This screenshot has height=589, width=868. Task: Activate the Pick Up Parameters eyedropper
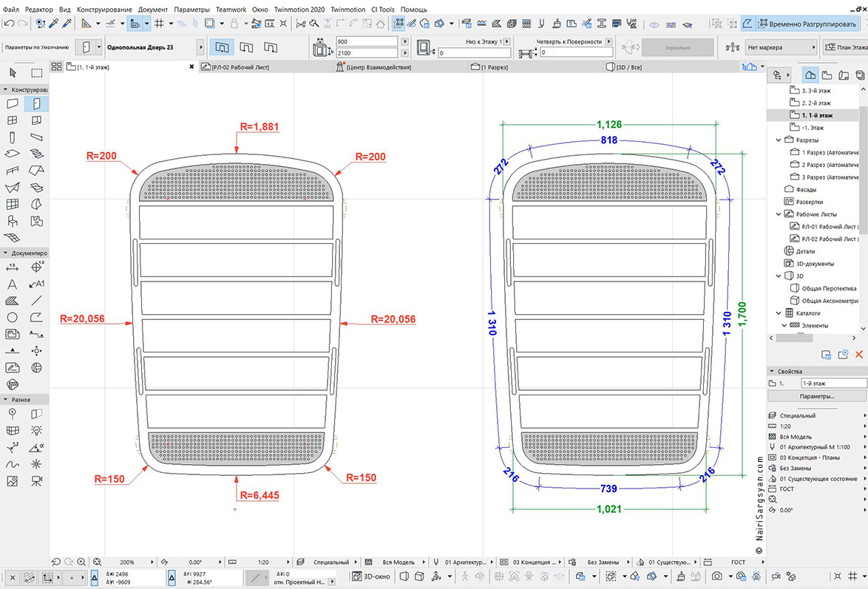click(x=54, y=23)
